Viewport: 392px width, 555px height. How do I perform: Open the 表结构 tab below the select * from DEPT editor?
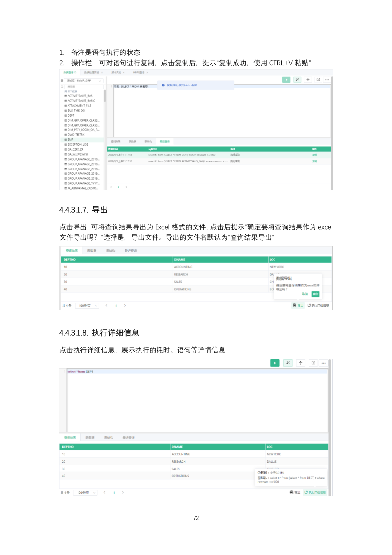[x=109, y=438]
